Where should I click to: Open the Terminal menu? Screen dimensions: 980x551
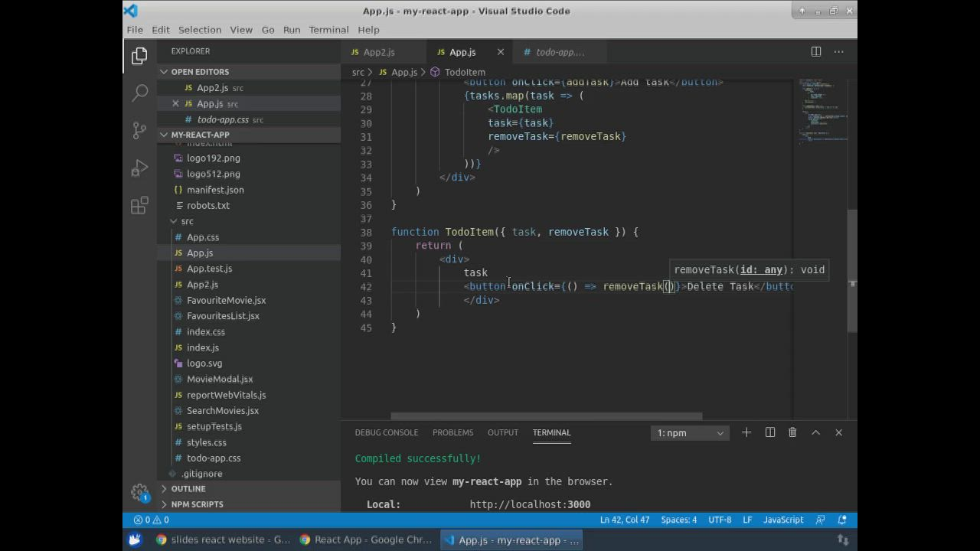[328, 30]
